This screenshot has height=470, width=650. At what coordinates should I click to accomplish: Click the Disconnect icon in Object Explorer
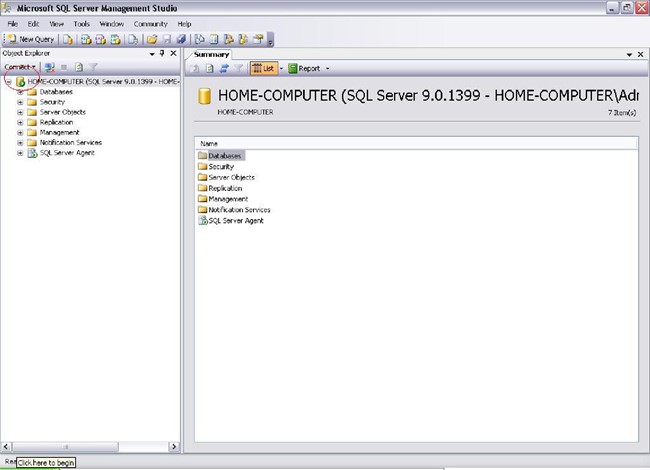50,67
